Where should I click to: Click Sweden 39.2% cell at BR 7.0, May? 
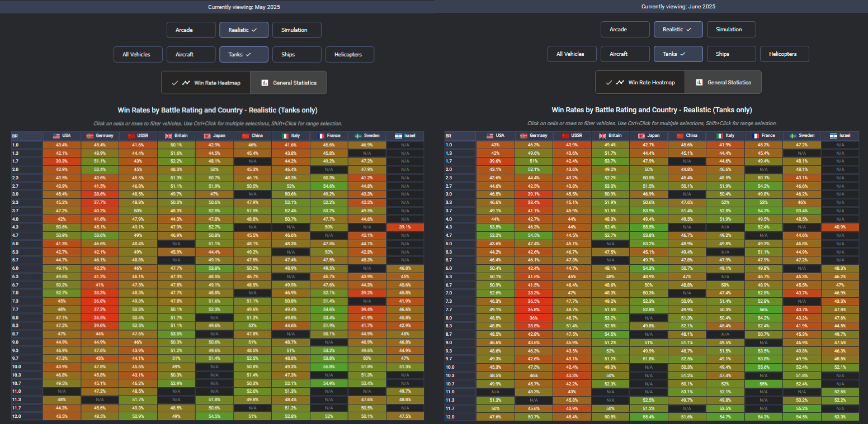click(x=367, y=293)
